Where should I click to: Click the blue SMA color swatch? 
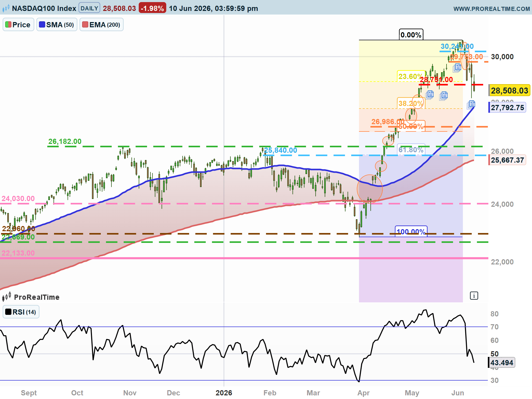(x=42, y=25)
